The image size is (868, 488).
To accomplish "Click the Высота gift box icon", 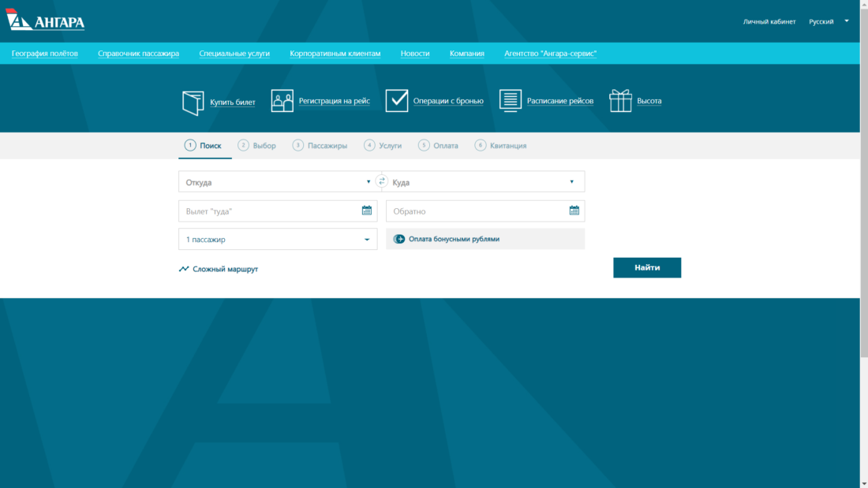I will coord(620,101).
